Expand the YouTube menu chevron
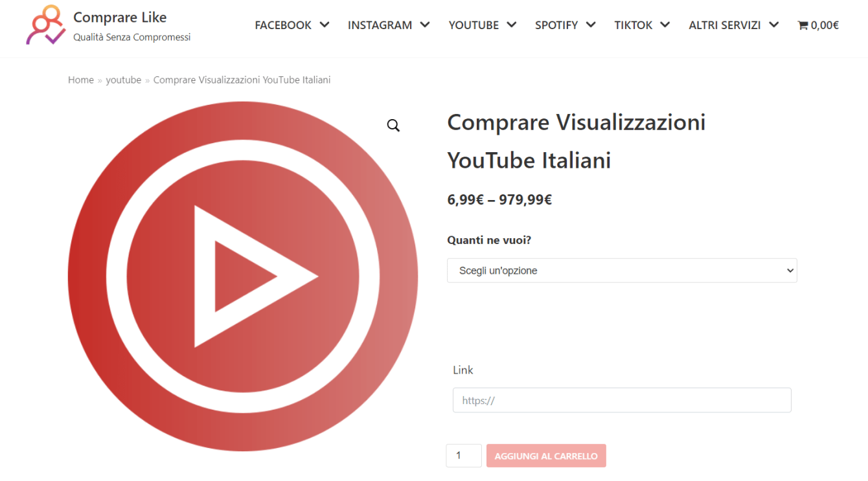This screenshot has height=481, width=868. 512,25
